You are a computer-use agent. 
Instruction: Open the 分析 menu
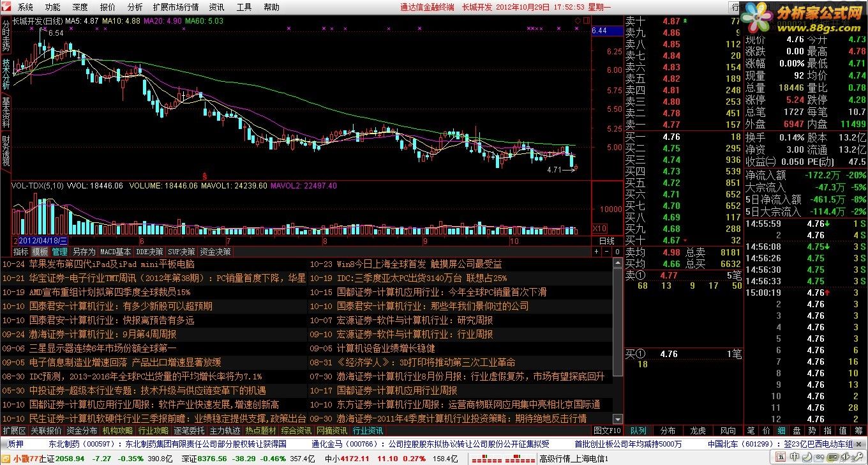[x=135, y=7]
